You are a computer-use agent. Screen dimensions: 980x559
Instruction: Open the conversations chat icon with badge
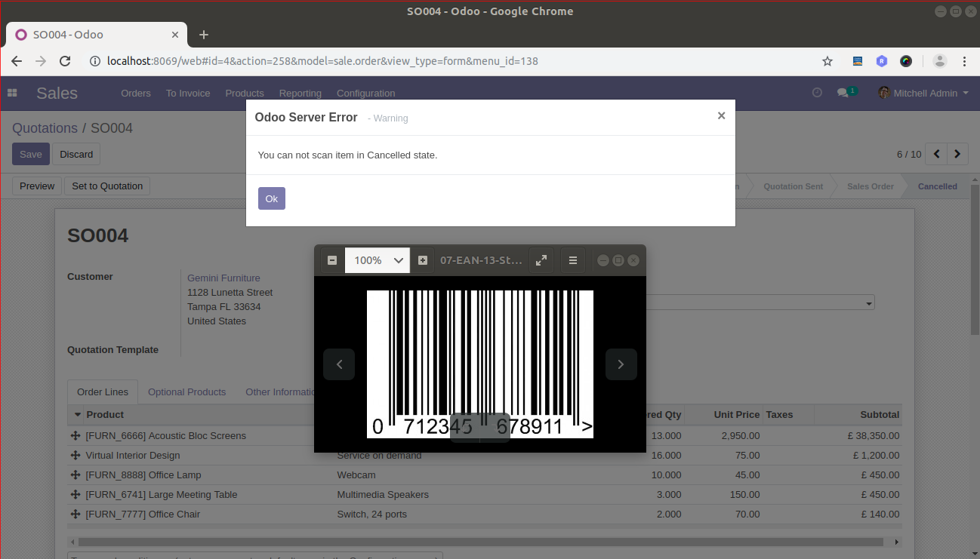pyautogui.click(x=846, y=92)
